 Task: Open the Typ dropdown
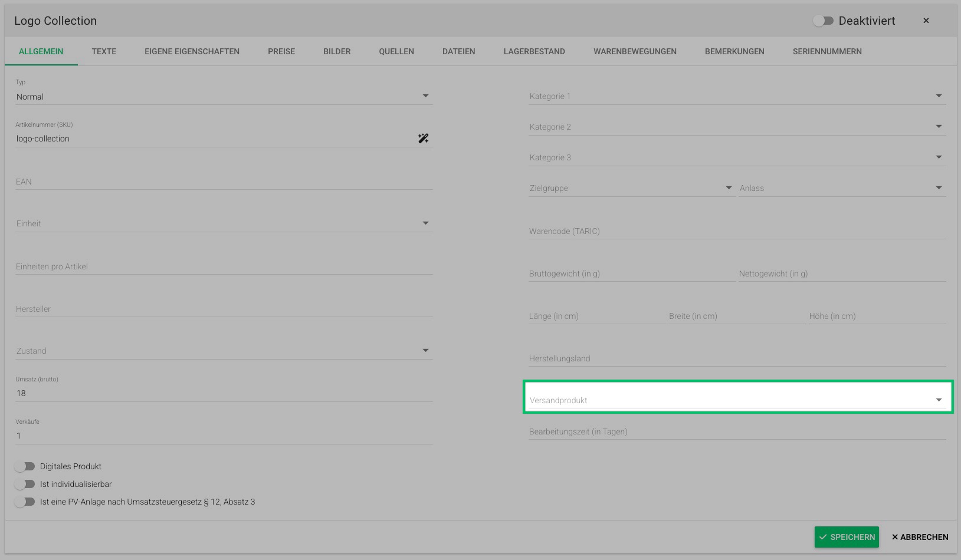[x=224, y=96]
